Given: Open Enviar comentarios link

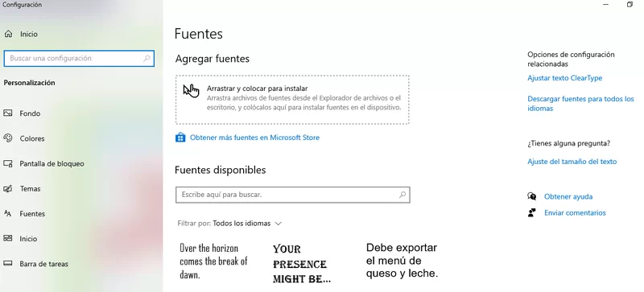Looking at the screenshot, I should [575, 212].
